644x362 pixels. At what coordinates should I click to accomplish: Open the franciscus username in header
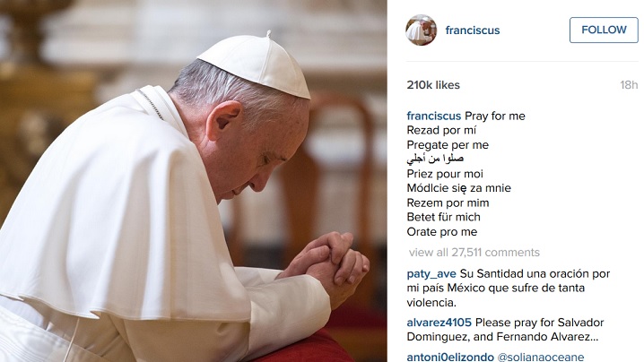point(473,30)
